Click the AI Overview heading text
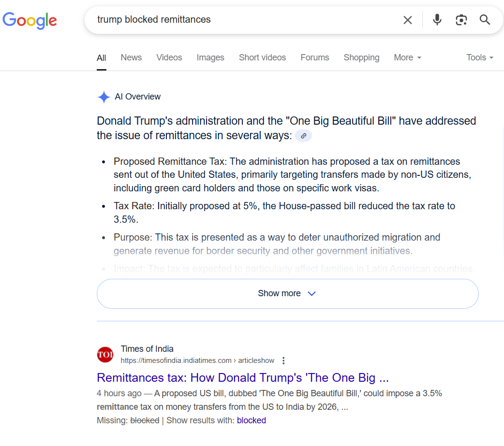 (137, 97)
